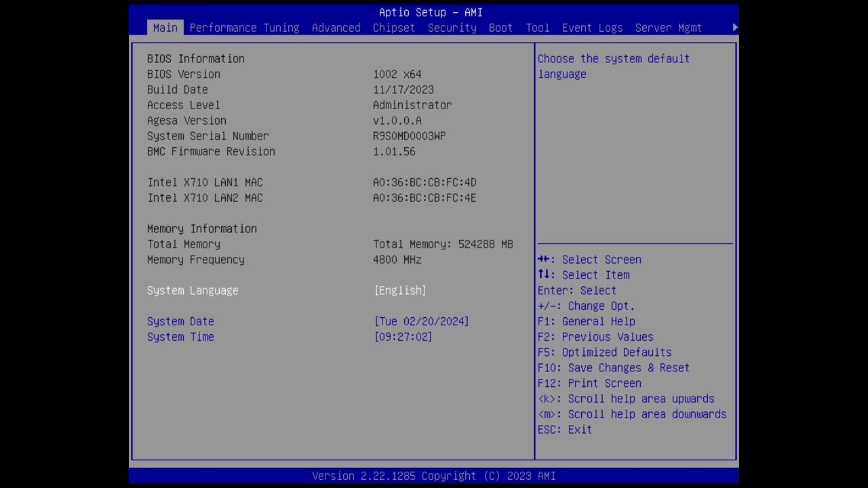The height and width of the screenshot is (488, 868).
Task: Click the F12: Print Screen hint
Action: click(x=589, y=384)
